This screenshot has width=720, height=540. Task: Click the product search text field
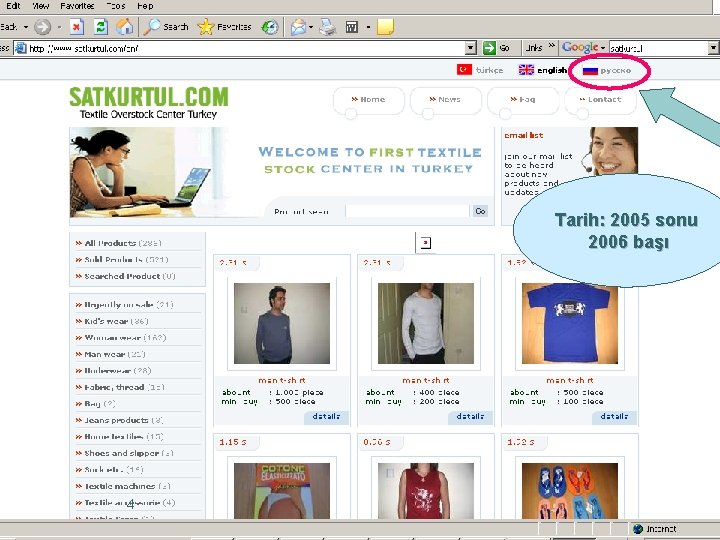[x=407, y=211]
